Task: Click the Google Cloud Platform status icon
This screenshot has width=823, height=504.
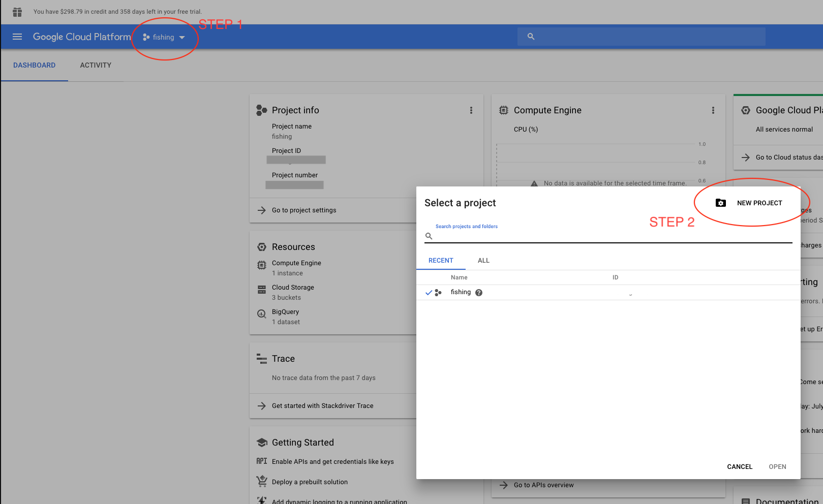Action: [746, 110]
